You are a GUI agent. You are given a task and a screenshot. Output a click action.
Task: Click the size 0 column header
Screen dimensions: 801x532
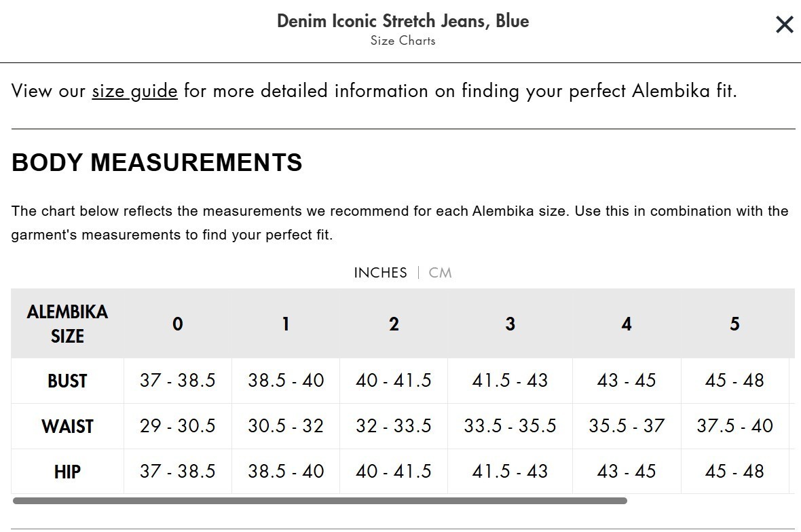pos(177,324)
